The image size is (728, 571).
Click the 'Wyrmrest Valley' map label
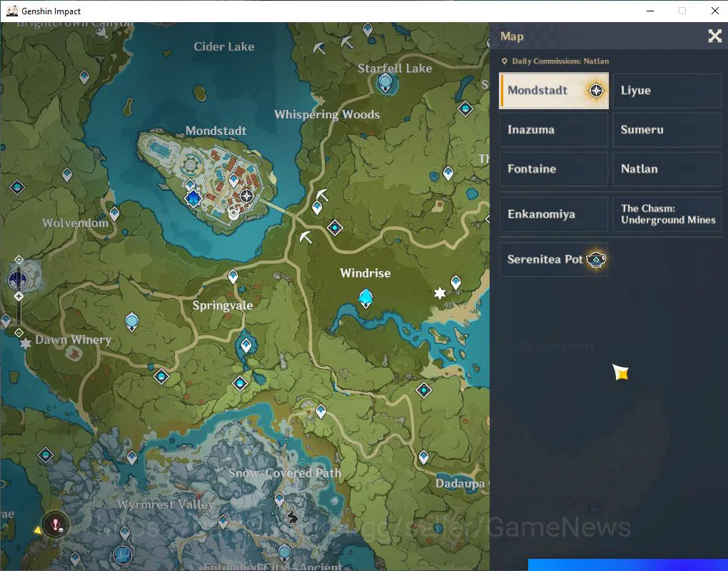coord(166,504)
